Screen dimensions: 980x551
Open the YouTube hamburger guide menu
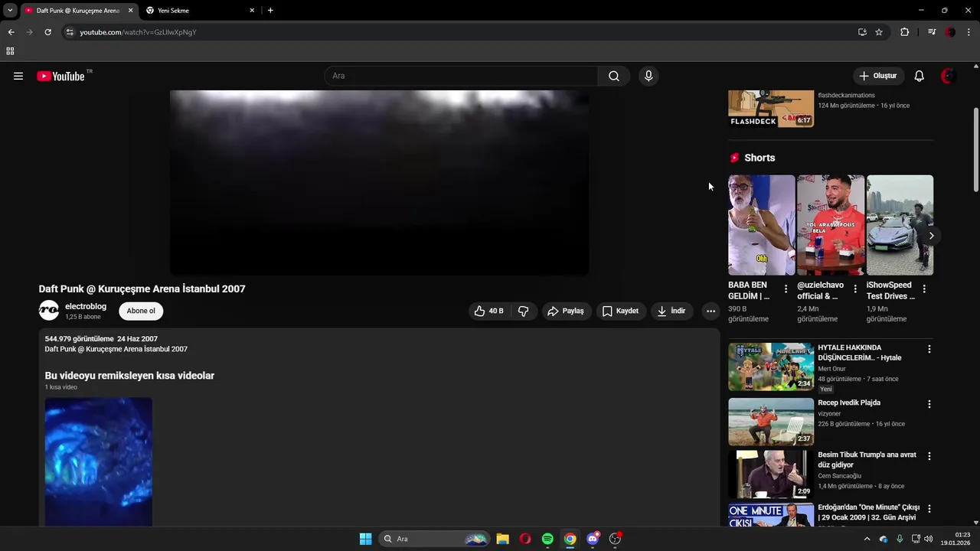(18, 76)
